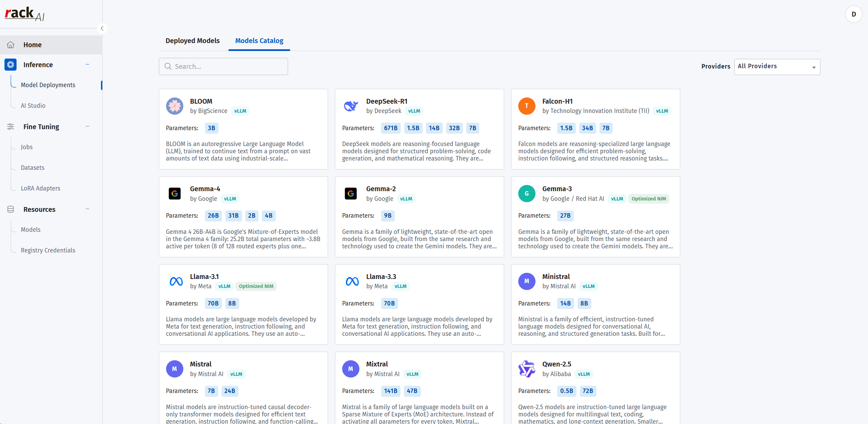Switch to the Deployed Models tab

(193, 41)
